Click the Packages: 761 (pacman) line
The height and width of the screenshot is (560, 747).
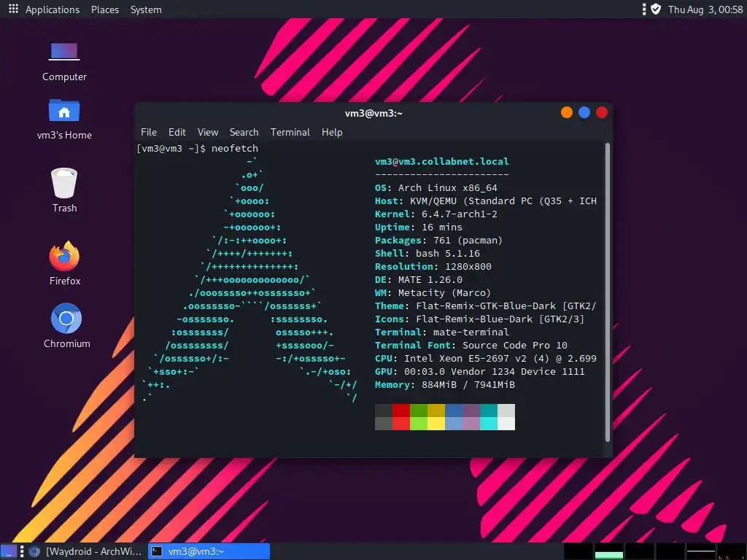tap(438, 240)
